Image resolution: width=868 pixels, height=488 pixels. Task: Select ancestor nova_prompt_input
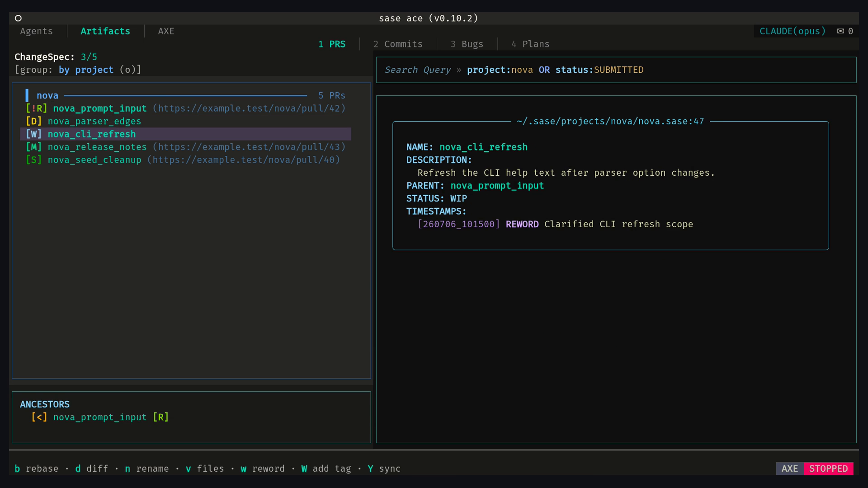click(100, 418)
